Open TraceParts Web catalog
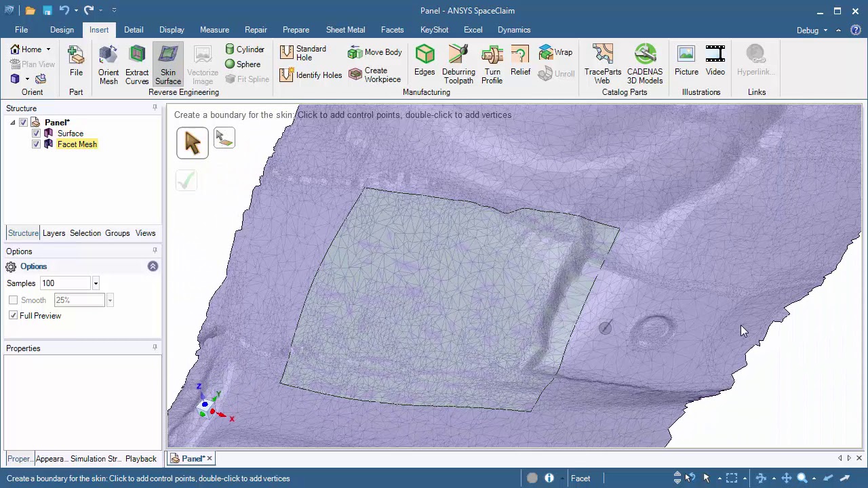This screenshot has width=868, height=488. [x=603, y=65]
